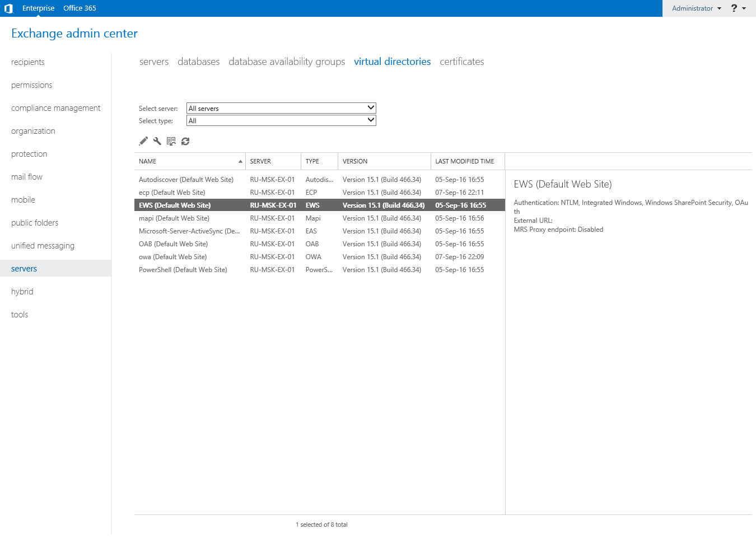Select mapi (Default Web Site) row
The height and width of the screenshot is (543, 756).
coord(320,218)
